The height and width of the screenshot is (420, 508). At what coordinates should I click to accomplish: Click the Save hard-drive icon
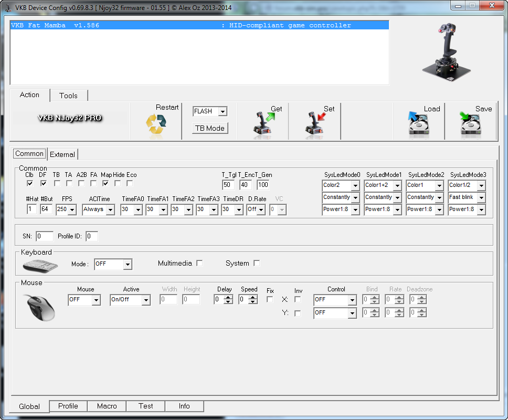pyautogui.click(x=470, y=123)
